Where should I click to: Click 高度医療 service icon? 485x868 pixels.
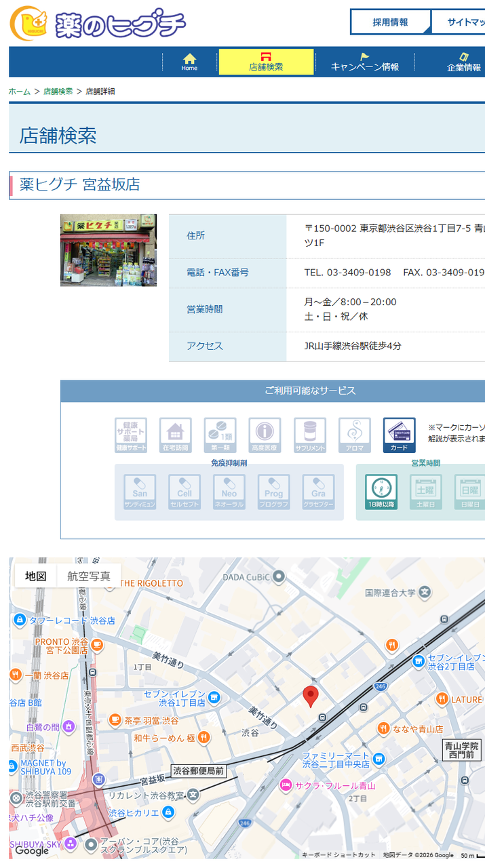[x=265, y=435]
